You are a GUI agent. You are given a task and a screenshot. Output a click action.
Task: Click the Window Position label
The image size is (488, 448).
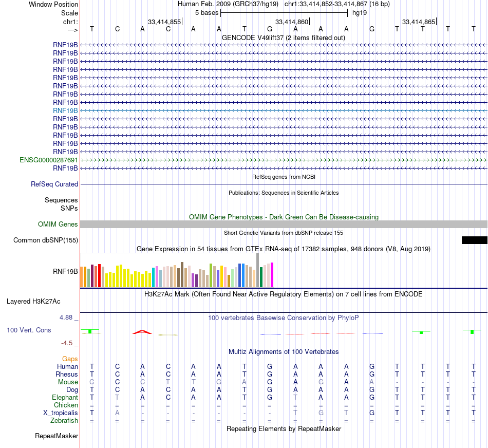(53, 4)
